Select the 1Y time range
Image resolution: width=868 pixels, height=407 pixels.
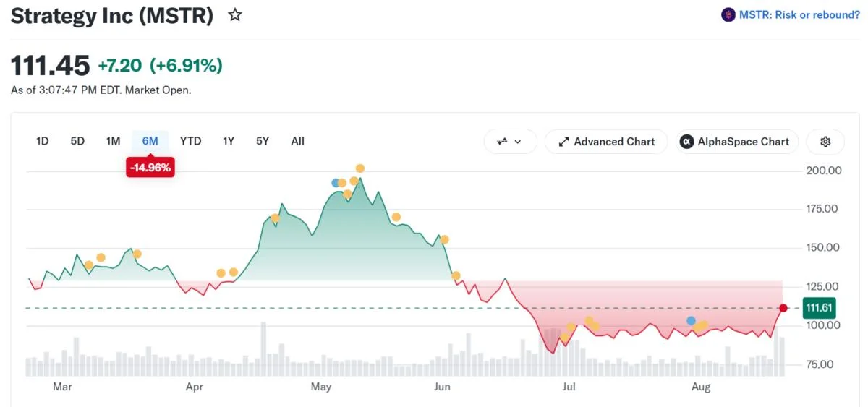229,141
